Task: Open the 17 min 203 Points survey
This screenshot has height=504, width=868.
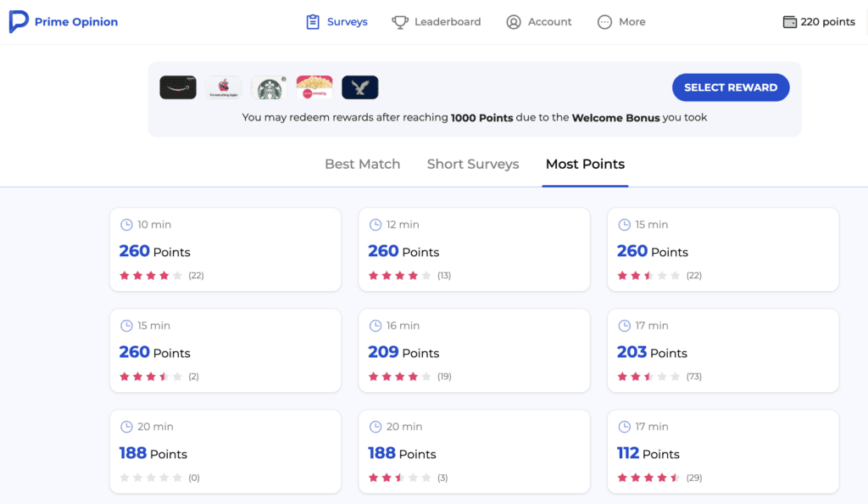Action: pyautogui.click(x=723, y=350)
